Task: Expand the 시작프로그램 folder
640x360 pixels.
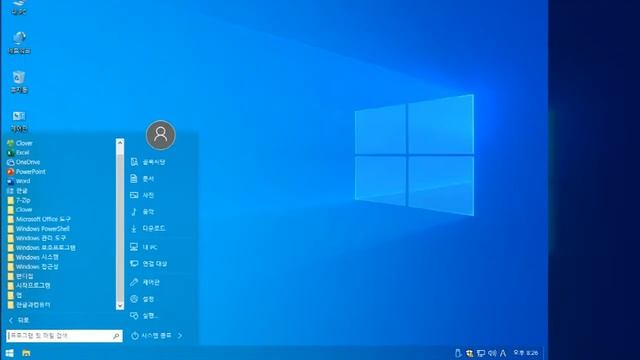Action: (29, 286)
